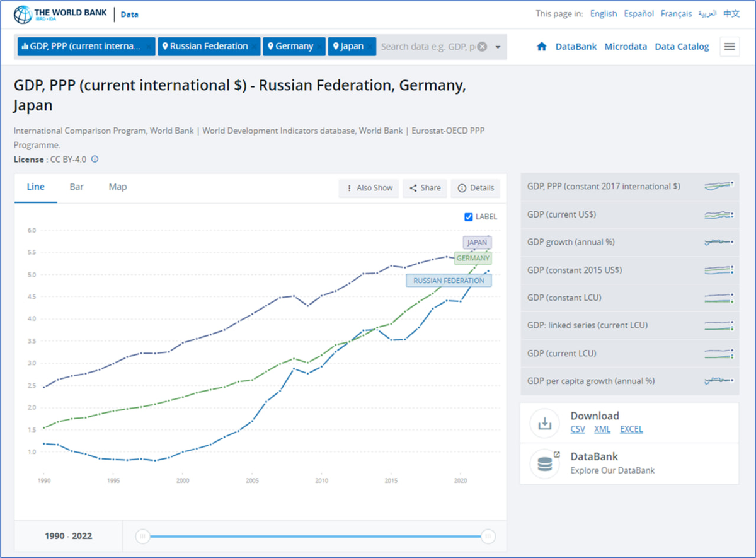Open the Details info panel
The width and height of the screenshot is (756, 558).
(x=476, y=188)
